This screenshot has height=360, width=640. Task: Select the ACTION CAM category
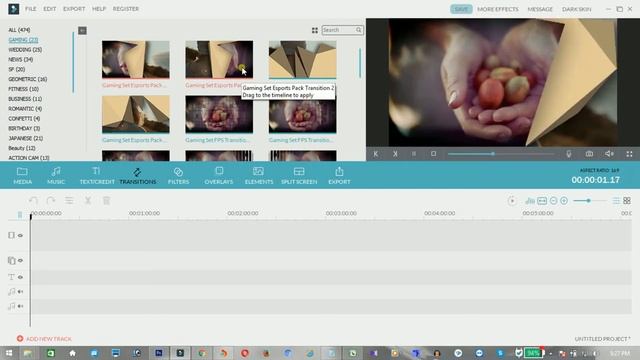point(29,158)
